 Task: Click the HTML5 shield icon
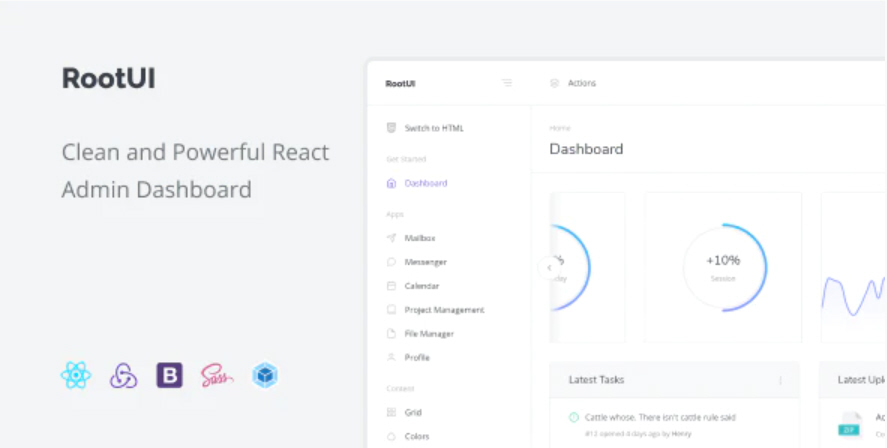(391, 128)
